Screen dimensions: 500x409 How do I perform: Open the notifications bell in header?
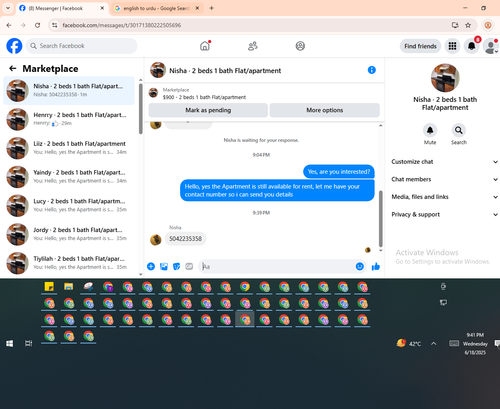pos(471,46)
